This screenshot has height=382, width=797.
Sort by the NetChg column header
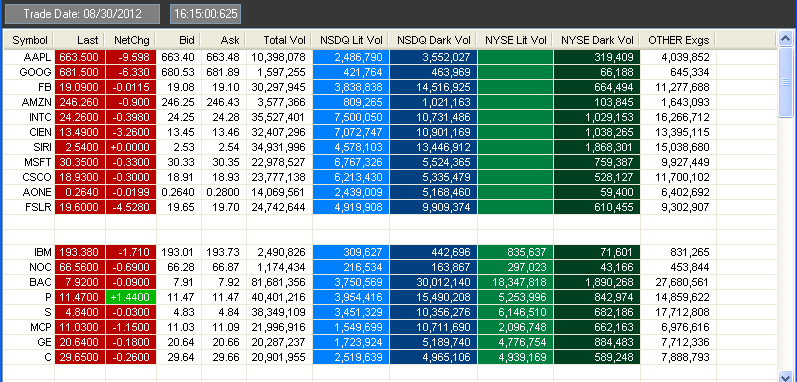pos(130,40)
